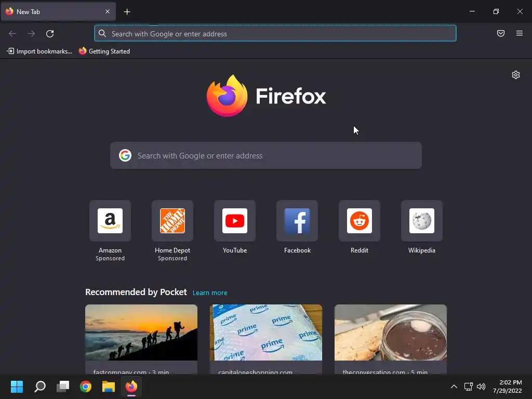The height and width of the screenshot is (399, 532).
Task: Click the Google logo in search box
Action: click(x=125, y=155)
